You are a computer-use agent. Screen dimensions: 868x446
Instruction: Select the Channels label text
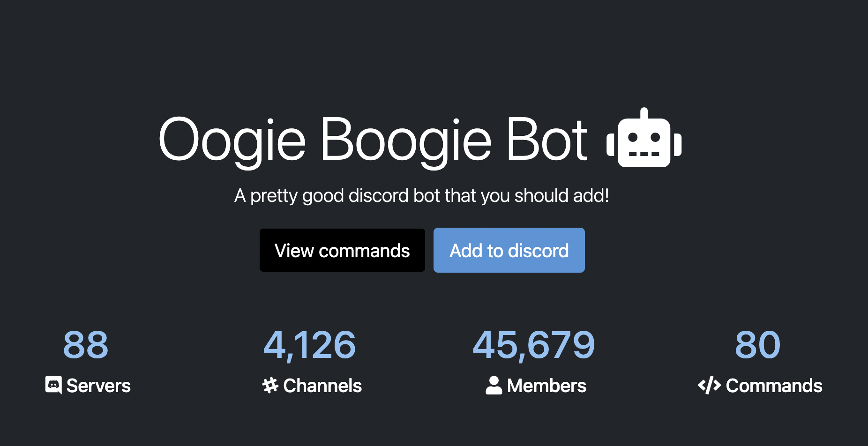(322, 386)
